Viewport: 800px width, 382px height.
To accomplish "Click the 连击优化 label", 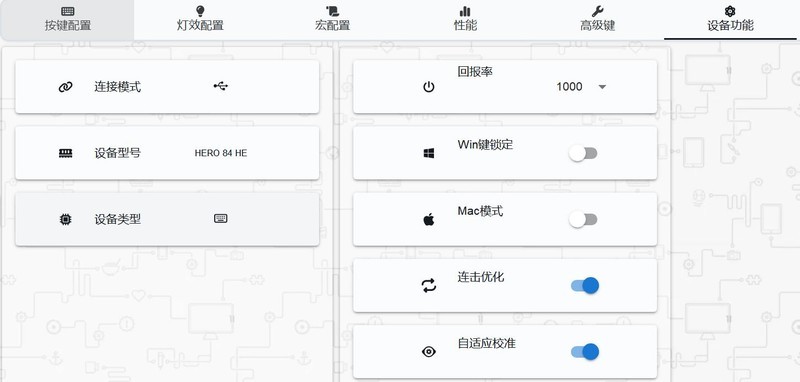I will pos(481,277).
